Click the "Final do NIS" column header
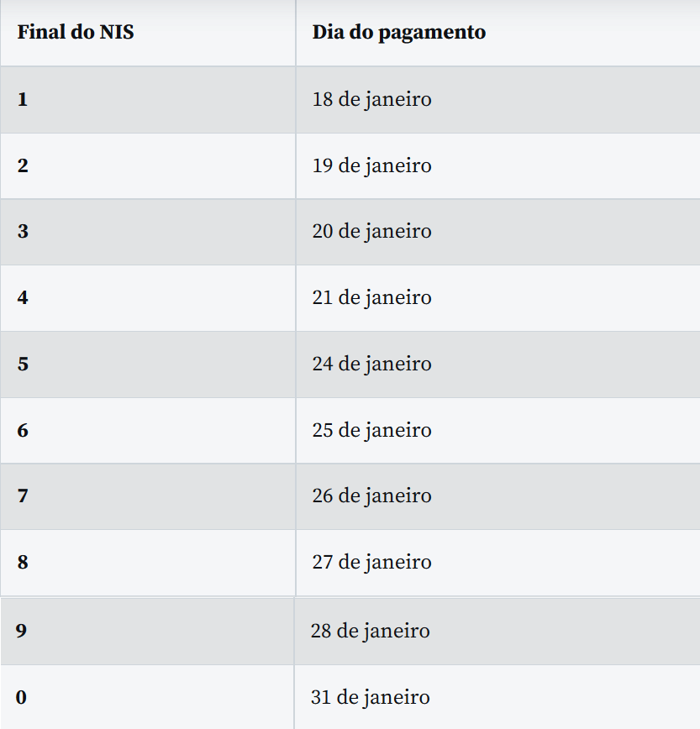 tap(76, 33)
